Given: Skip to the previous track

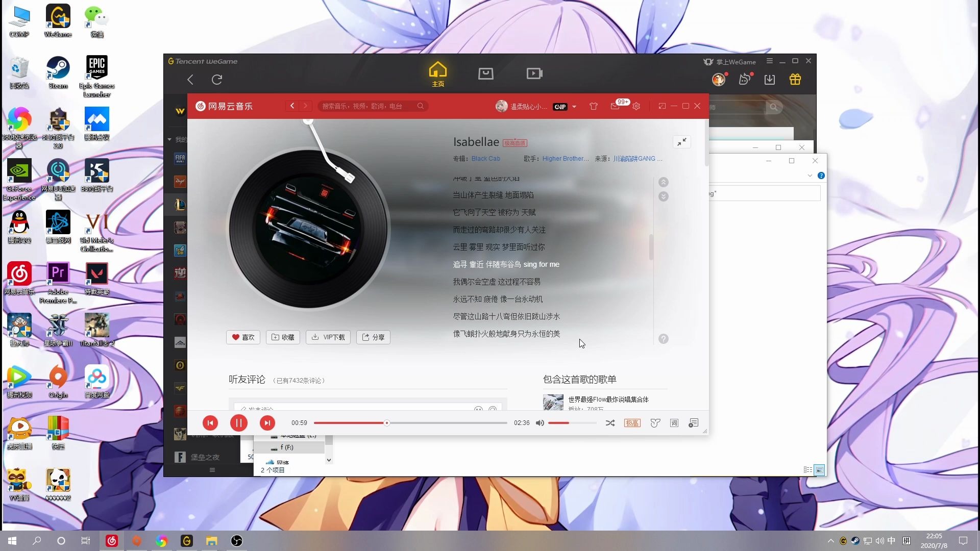Looking at the screenshot, I should coord(210,423).
